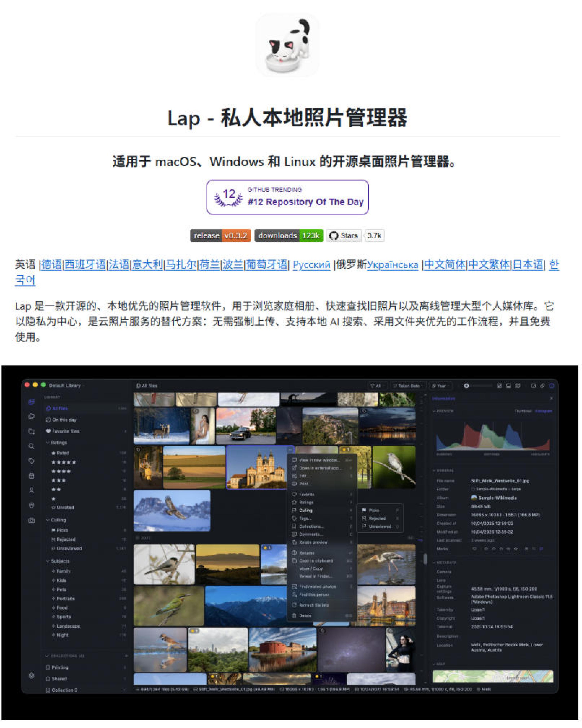Screen dimensions: 582x728
Task: Click the printer icon beside Print
Action: click(294, 484)
